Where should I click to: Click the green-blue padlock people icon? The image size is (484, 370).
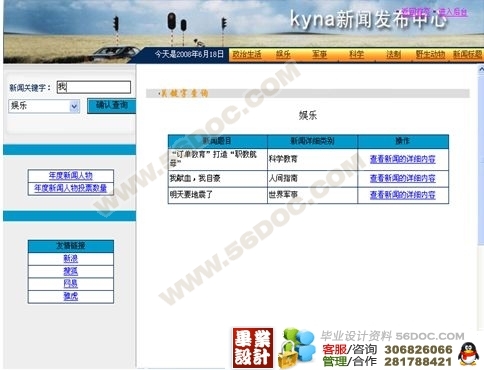pyautogui.click(x=297, y=348)
